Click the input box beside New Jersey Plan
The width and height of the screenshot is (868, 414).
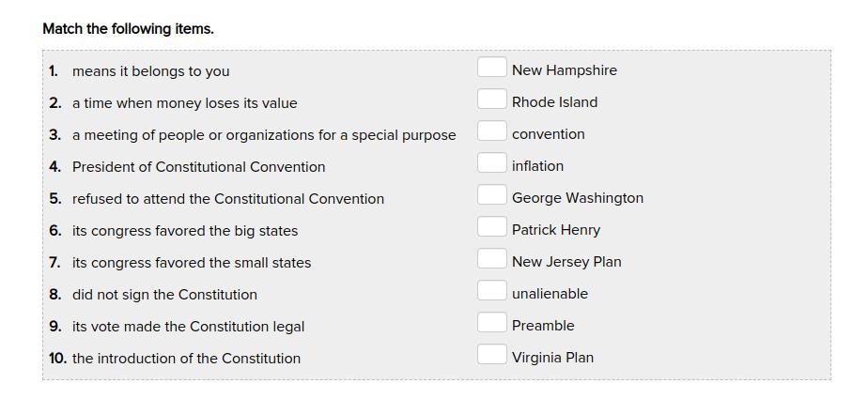pos(491,258)
